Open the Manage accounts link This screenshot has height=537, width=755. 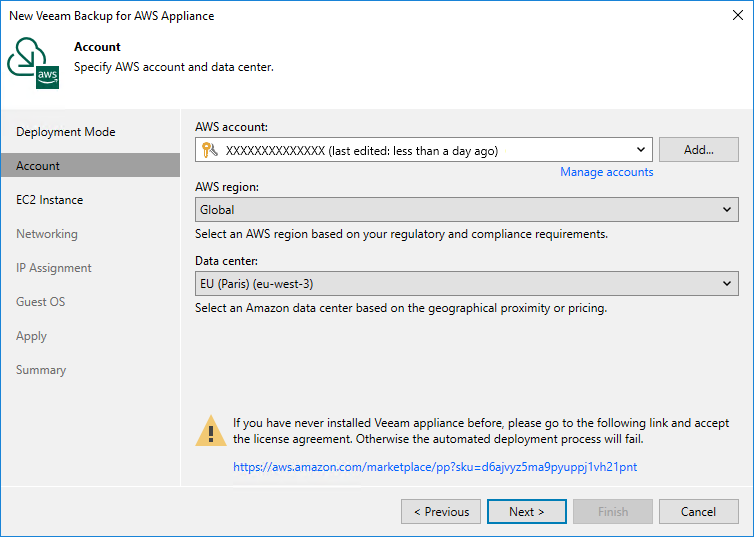[x=606, y=172]
